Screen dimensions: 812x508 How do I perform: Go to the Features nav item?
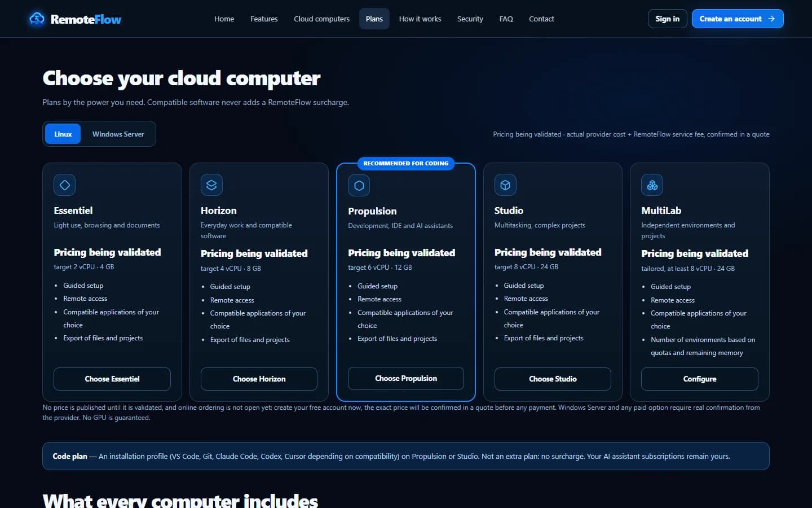tap(264, 19)
